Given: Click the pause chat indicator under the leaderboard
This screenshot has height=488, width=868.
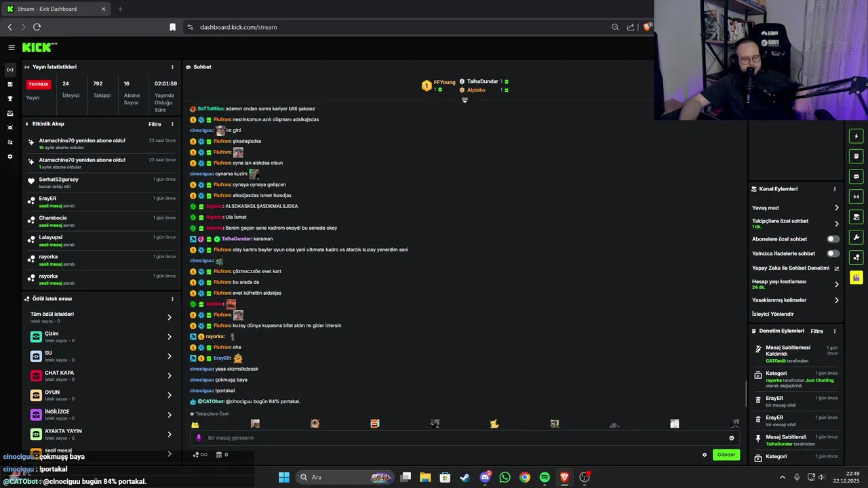Looking at the screenshot, I should 465,100.
